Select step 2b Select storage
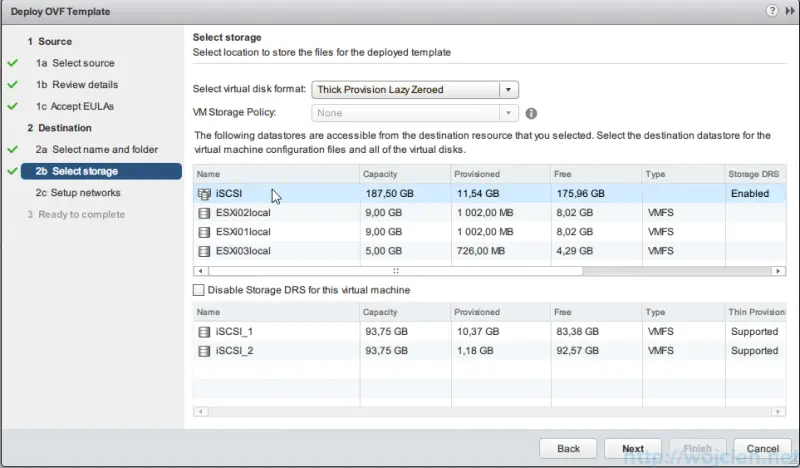The image size is (800, 468). (x=101, y=171)
